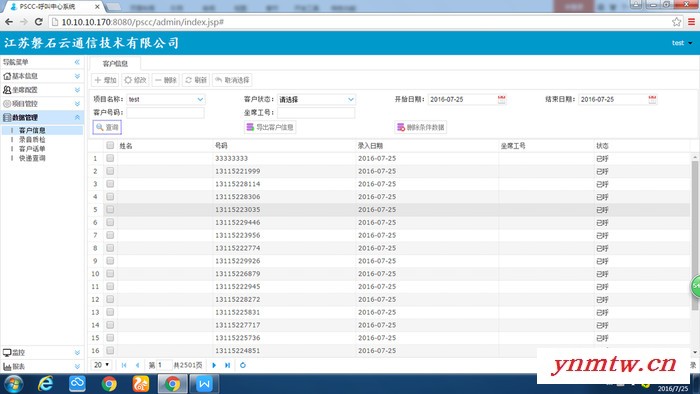Click the 开始日期 date field 2016-07-25

coord(462,99)
